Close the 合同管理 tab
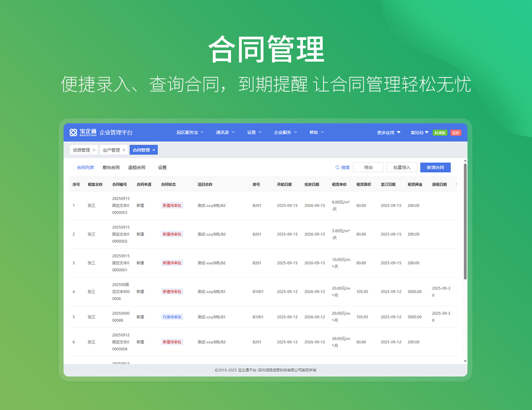This screenshot has width=532, height=410. 154,150
